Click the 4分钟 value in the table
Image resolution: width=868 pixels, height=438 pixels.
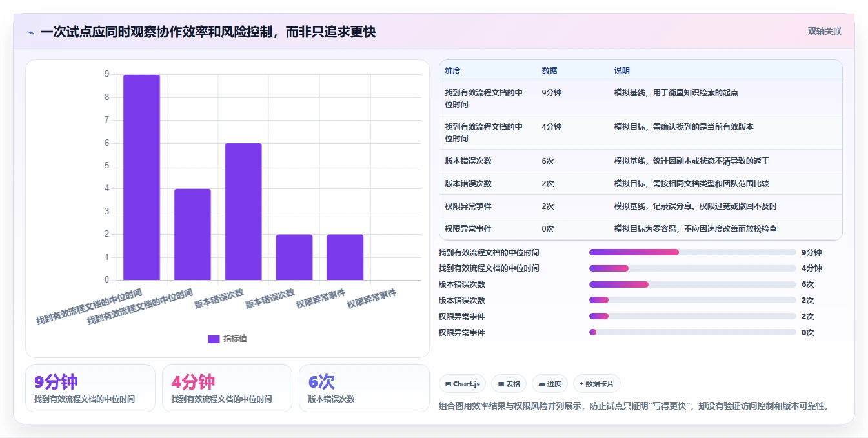(x=552, y=127)
